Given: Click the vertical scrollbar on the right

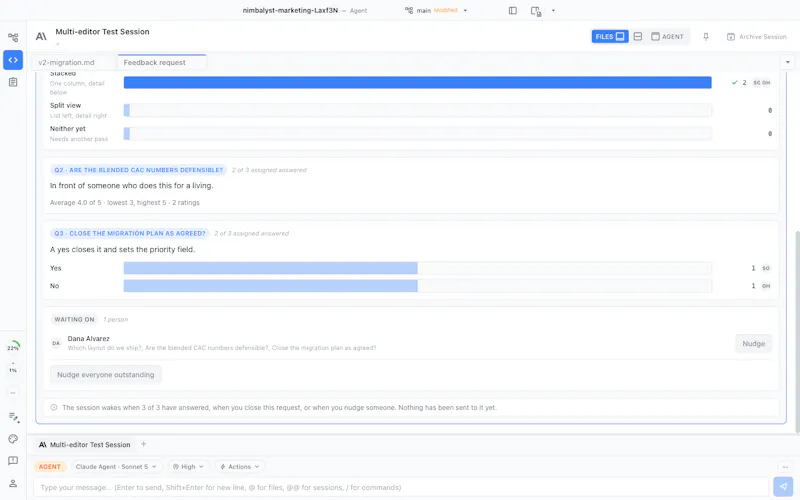Looking at the screenshot, I should [x=797, y=332].
